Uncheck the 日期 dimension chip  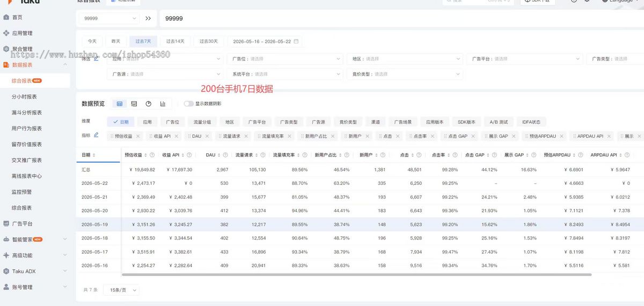[120, 122]
